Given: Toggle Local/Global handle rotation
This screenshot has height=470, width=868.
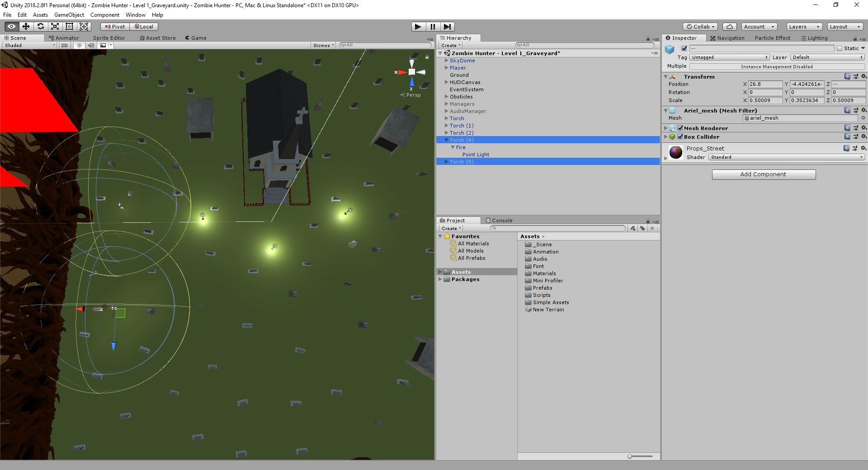Looking at the screenshot, I should pos(144,27).
